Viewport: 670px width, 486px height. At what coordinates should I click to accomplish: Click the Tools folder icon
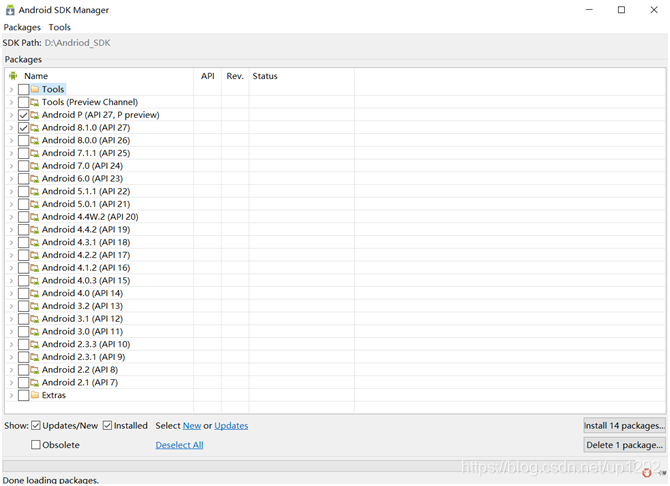click(x=35, y=89)
